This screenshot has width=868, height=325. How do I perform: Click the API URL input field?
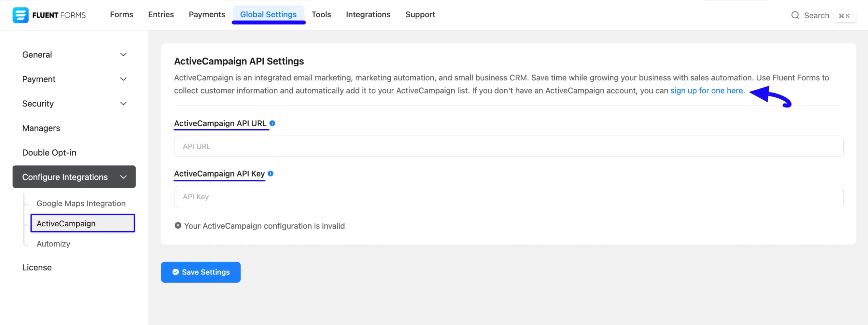point(509,146)
